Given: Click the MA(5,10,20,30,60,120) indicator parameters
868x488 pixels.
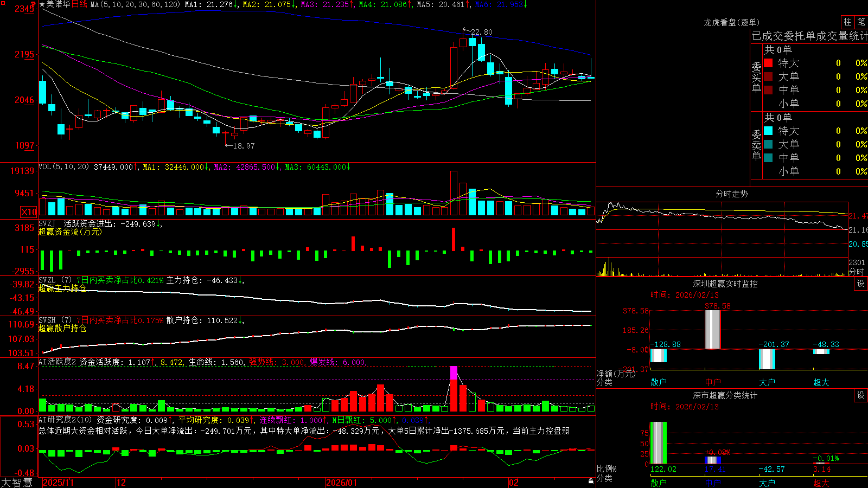Looking at the screenshot, I should click(x=135, y=4).
